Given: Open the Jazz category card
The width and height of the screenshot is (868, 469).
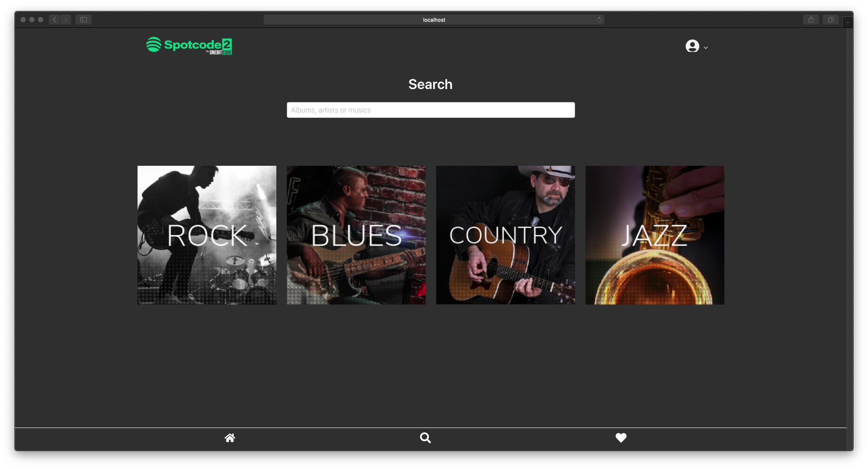Looking at the screenshot, I should (x=655, y=235).
